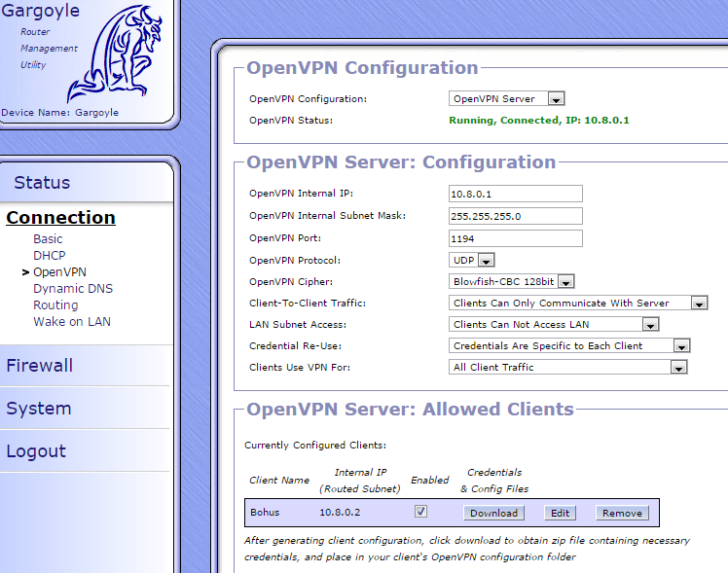
Task: Expand the Clients Use VPN For dropdown
Action: 567,367
